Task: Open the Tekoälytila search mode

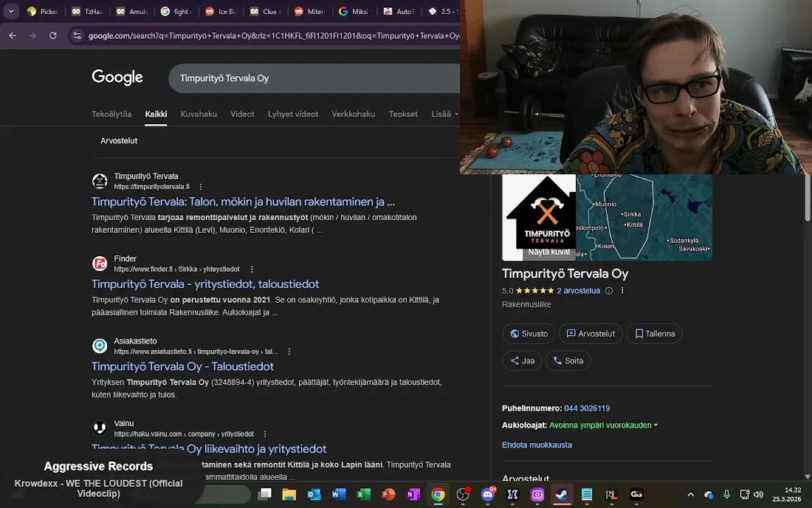Action: (111, 114)
